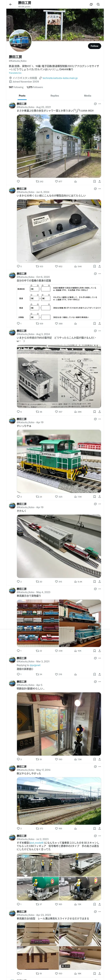Repost the Jan 6, 2024 TOMIX controller post
Viewport: 110px width, 980px height.
(x=39, y=266)
